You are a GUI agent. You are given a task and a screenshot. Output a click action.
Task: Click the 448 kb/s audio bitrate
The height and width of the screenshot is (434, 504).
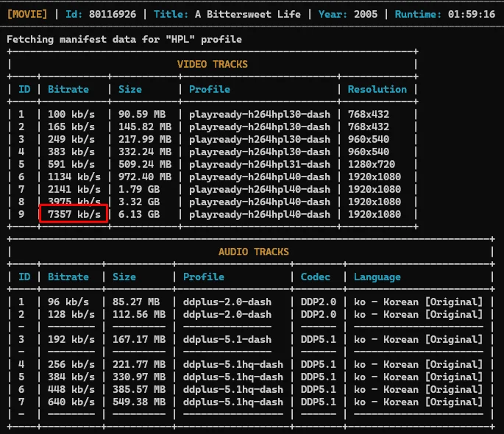click(71, 390)
